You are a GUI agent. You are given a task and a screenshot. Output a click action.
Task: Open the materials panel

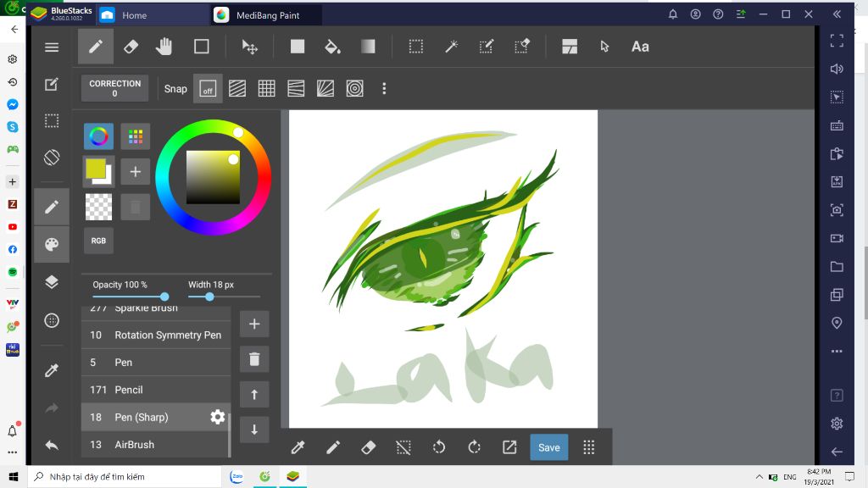[x=52, y=320]
